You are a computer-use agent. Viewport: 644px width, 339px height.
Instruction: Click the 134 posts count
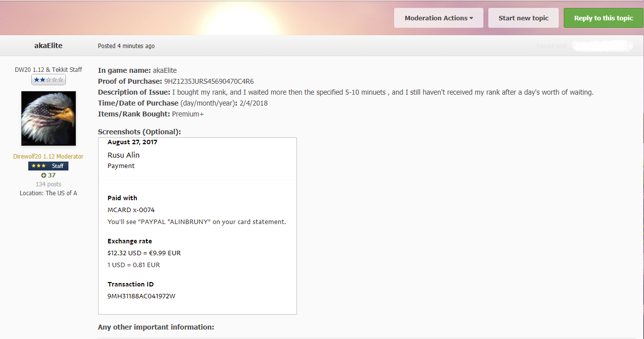pyautogui.click(x=48, y=184)
